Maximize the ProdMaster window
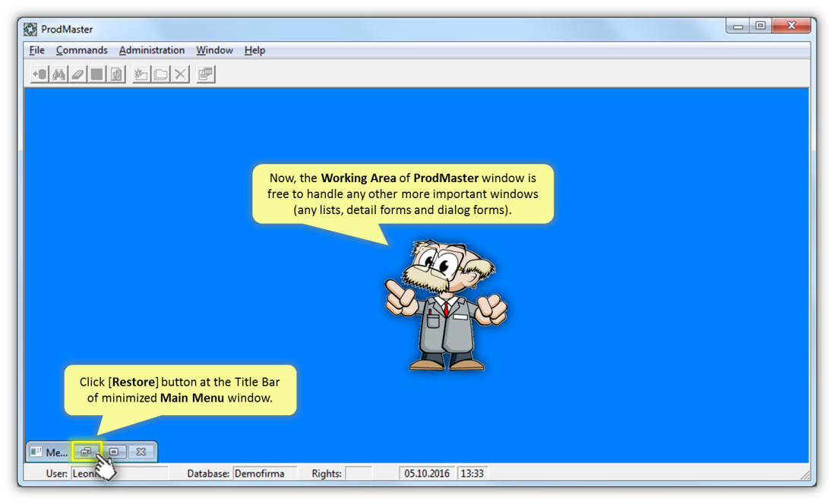Image resolution: width=834 pixels, height=504 pixels. pos(760,26)
